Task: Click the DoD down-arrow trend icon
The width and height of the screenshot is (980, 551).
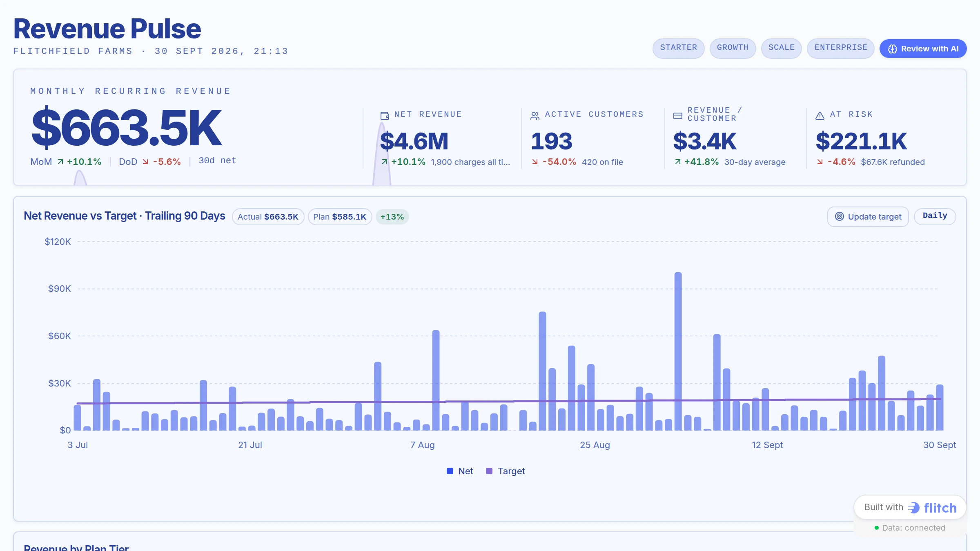Action: click(x=145, y=162)
